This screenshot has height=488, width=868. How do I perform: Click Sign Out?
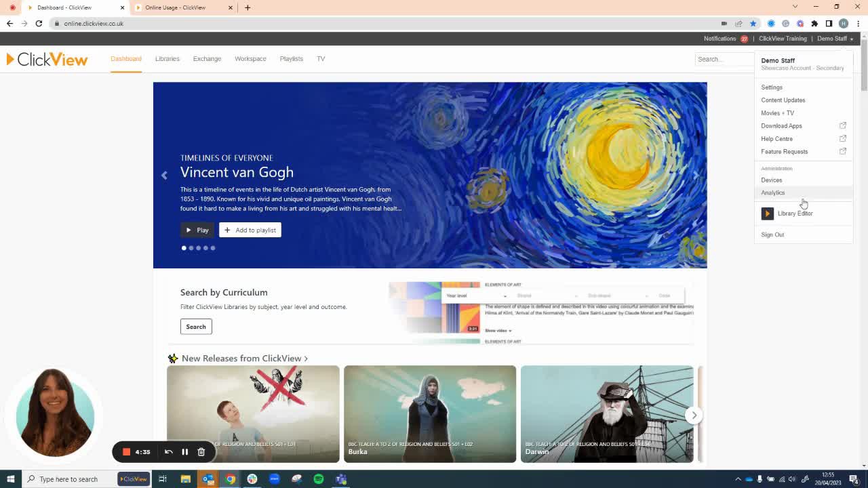click(772, 235)
